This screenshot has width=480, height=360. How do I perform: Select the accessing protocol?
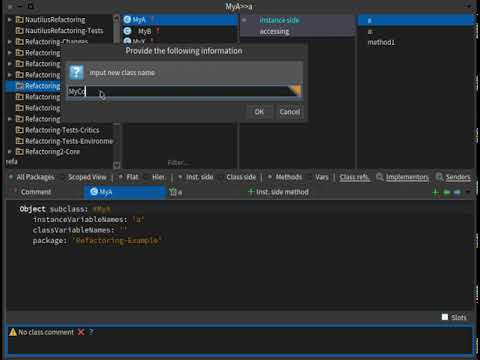274,31
